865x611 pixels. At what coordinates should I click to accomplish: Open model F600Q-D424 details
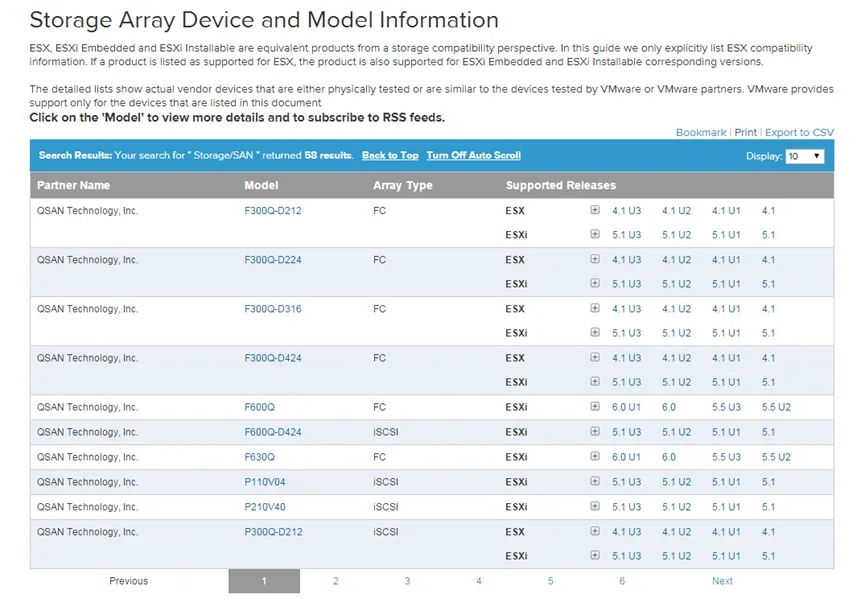point(273,432)
